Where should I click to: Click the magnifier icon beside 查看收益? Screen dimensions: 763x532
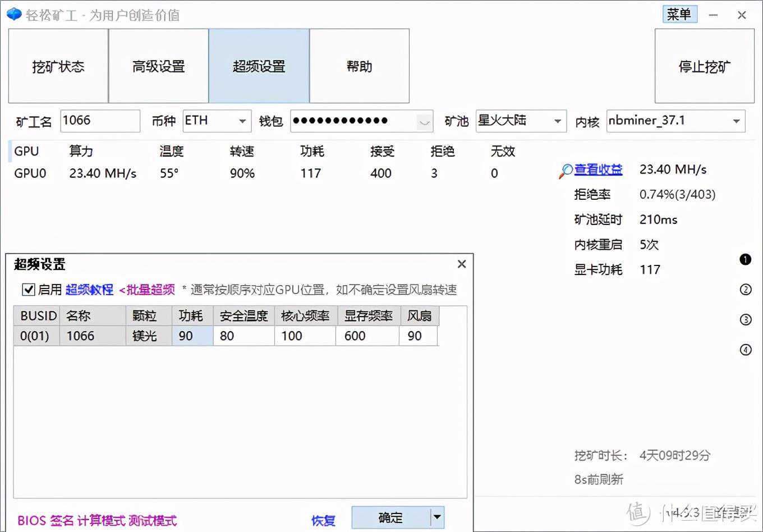pyautogui.click(x=566, y=171)
